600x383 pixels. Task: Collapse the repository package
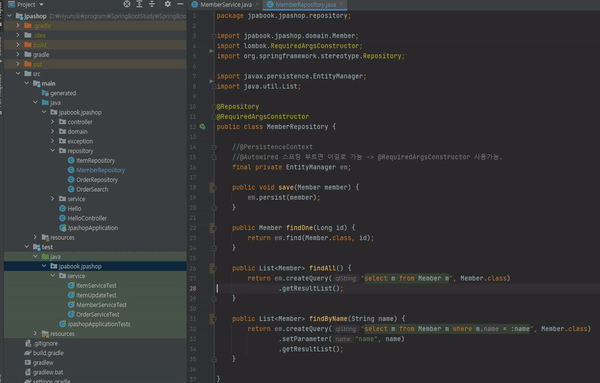[53, 150]
